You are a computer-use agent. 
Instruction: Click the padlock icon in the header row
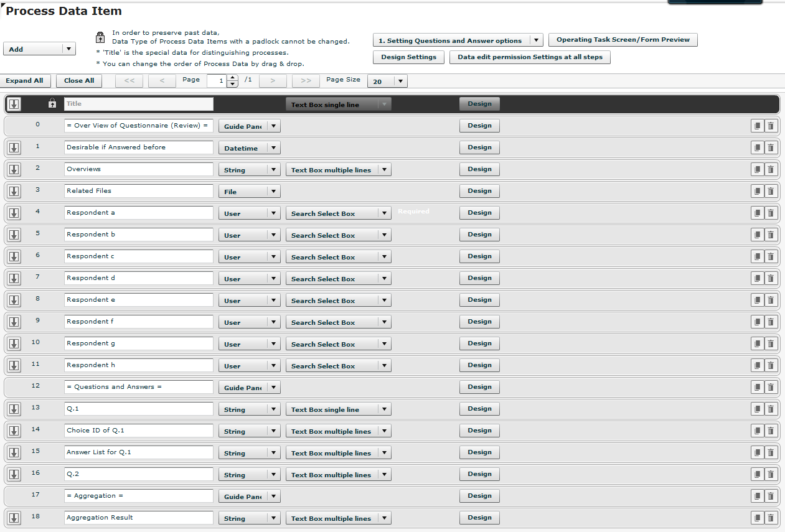pos(53,104)
